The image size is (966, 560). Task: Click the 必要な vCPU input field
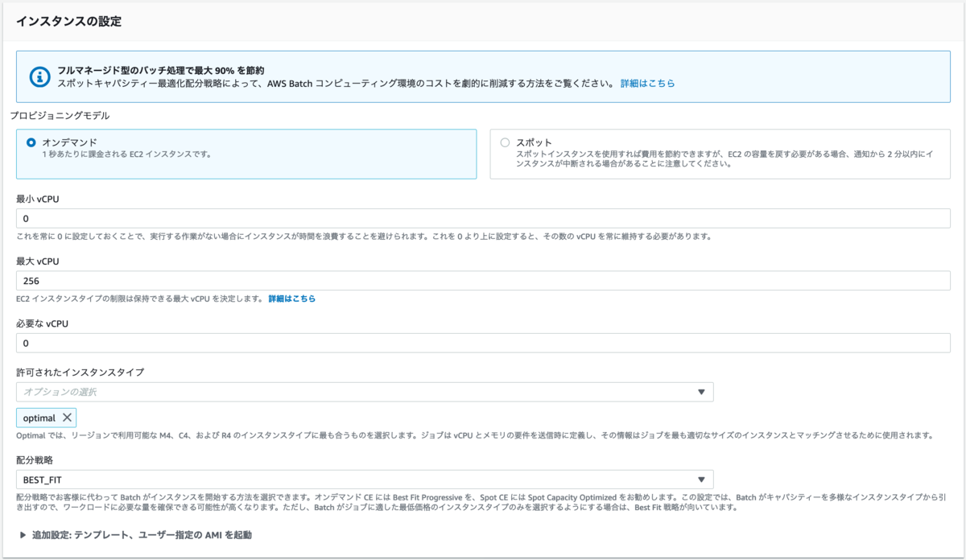click(x=483, y=343)
